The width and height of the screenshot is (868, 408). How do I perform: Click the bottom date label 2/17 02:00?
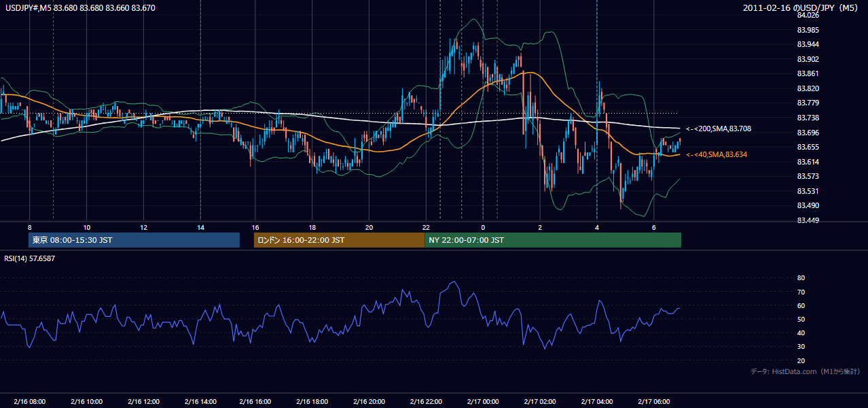(x=540, y=402)
